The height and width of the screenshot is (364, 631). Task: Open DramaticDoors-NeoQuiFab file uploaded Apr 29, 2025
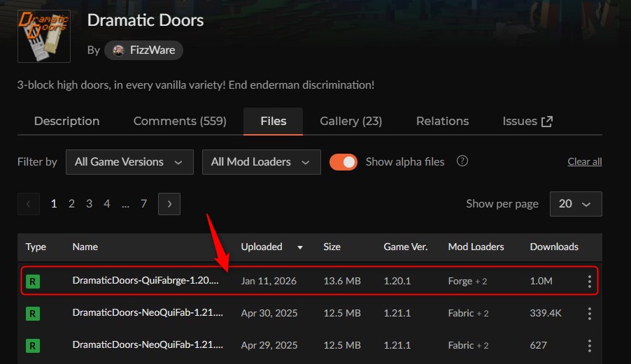148,344
